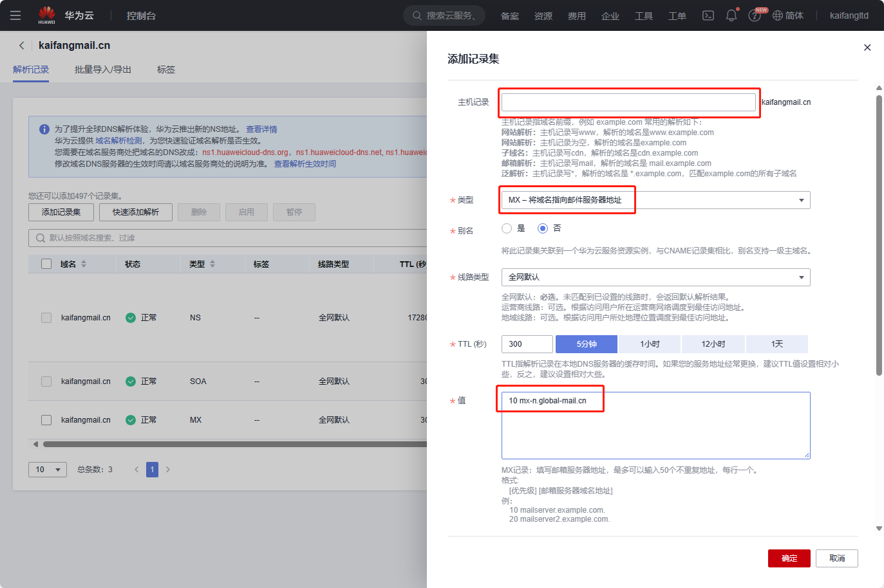This screenshot has height=588, width=884.
Task: Open the 资源 menu in top bar
Action: [543, 16]
